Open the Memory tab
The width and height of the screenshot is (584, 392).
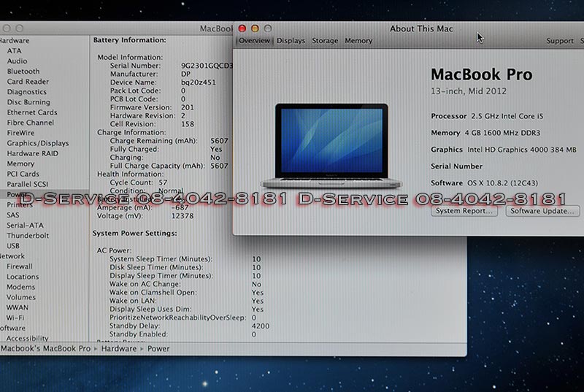(x=358, y=41)
